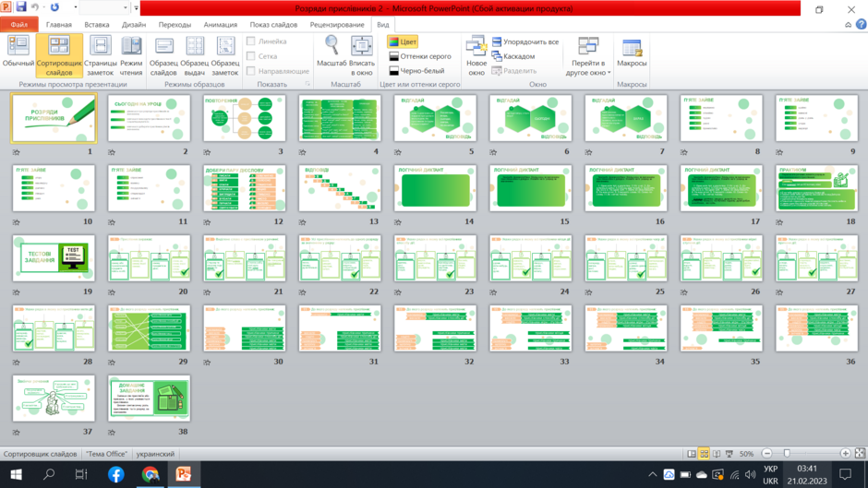Viewport: 868px width, 488px height.
Task: Expand Switch Windows (Перейти в другое окно) dropdown
Action: [588, 54]
